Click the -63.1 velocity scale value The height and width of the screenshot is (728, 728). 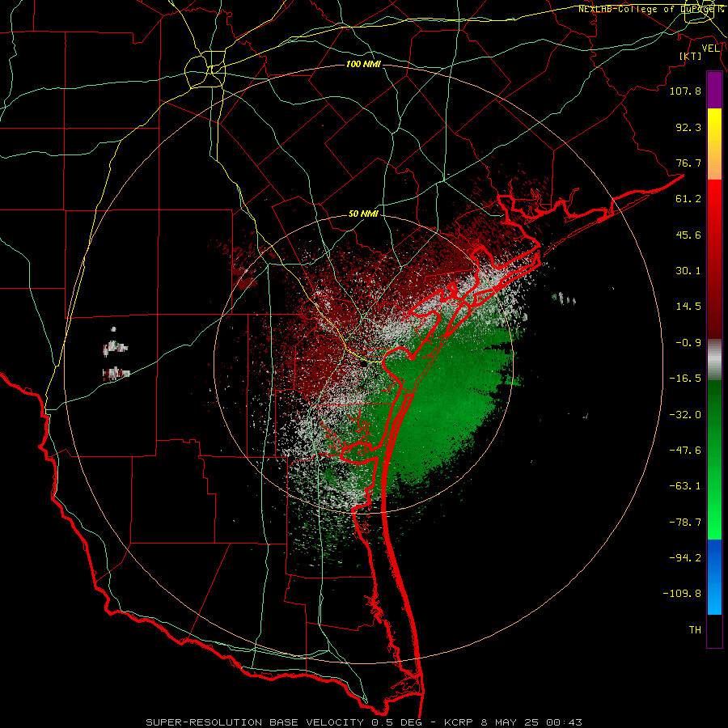[685, 486]
